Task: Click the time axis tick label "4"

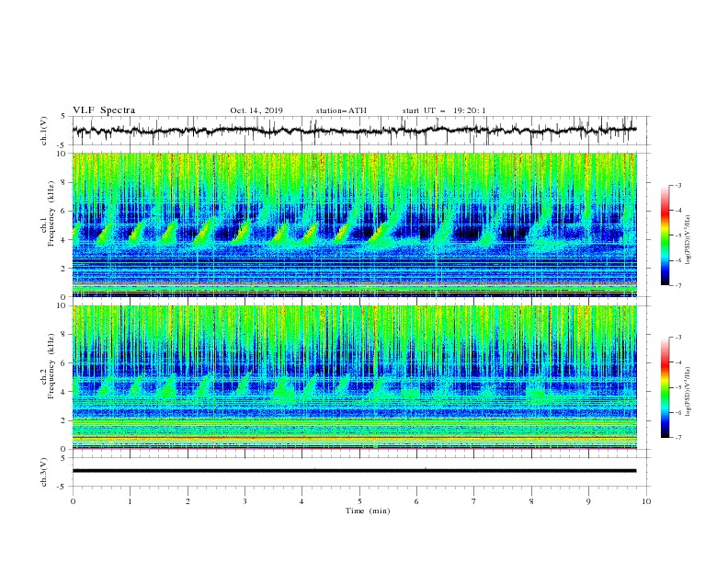Action: 301,501
